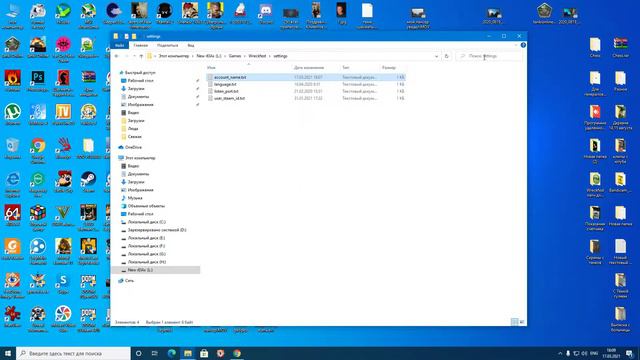Image resolution: width=640 pixels, height=360 pixels.
Task: Show hidden system tray icons
Action: click(560, 353)
